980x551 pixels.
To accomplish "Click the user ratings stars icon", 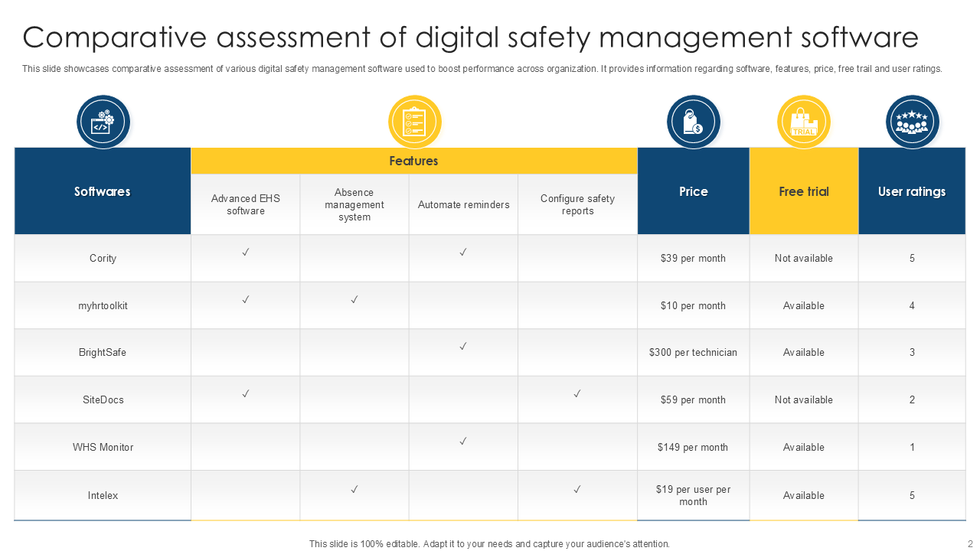I will (x=912, y=122).
